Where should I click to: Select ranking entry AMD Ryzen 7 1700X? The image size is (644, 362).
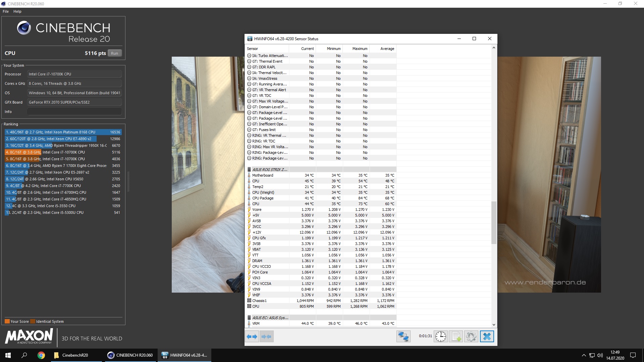pyautogui.click(x=63, y=166)
